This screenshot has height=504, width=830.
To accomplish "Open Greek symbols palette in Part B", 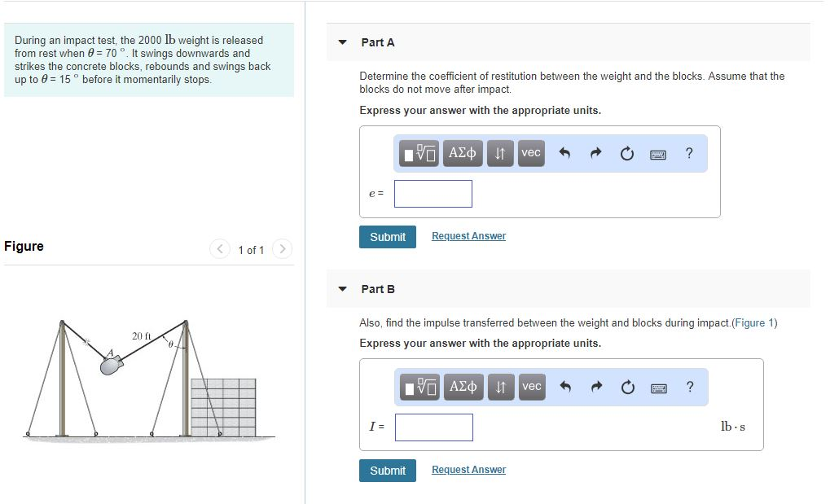I will click(x=463, y=387).
